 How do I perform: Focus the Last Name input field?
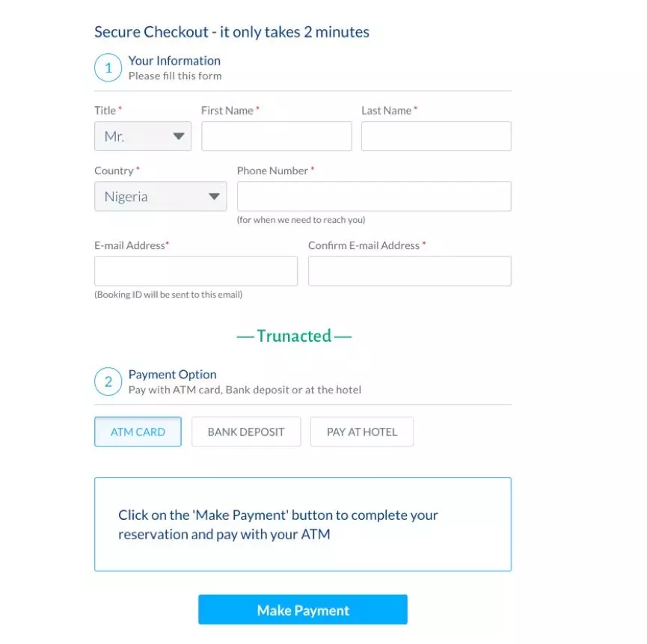pos(436,136)
